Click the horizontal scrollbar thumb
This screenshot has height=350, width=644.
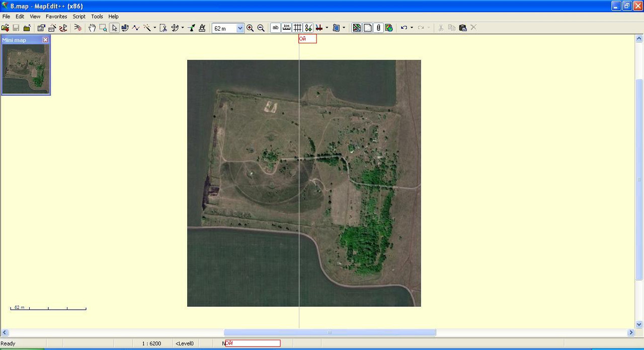point(330,332)
